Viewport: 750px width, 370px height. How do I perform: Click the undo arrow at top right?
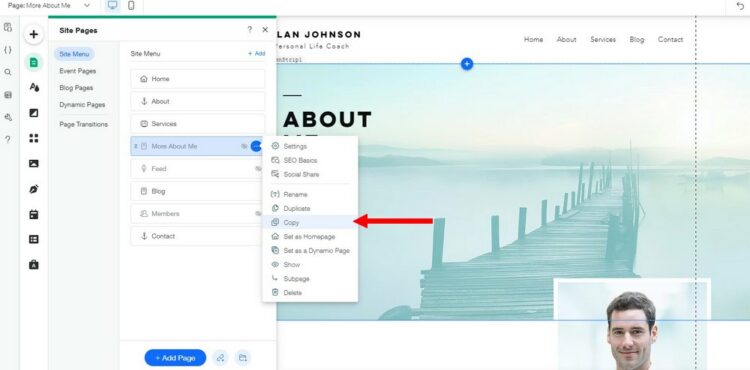pos(741,6)
